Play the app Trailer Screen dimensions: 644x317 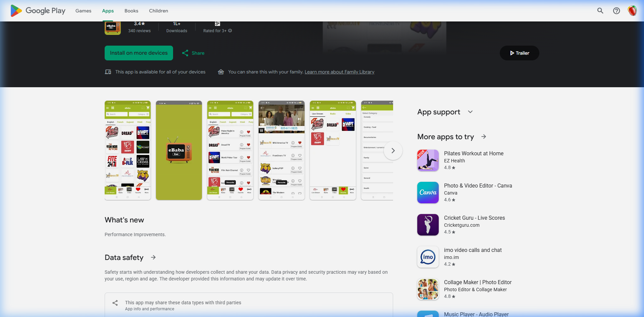[x=519, y=53]
